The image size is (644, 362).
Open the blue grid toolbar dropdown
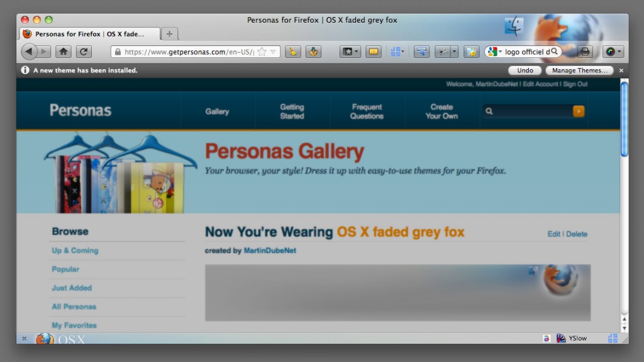click(x=397, y=52)
